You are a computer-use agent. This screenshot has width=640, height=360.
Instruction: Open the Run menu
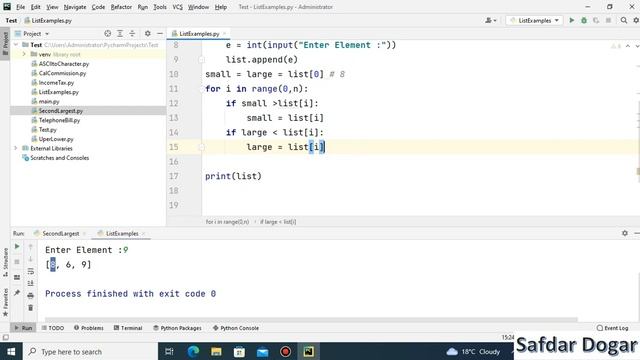pos(142,7)
